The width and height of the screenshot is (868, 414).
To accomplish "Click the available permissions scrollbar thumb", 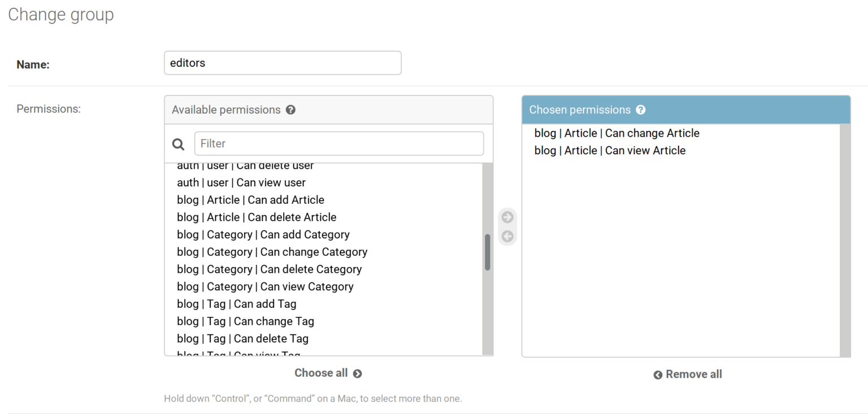I will coord(487,252).
